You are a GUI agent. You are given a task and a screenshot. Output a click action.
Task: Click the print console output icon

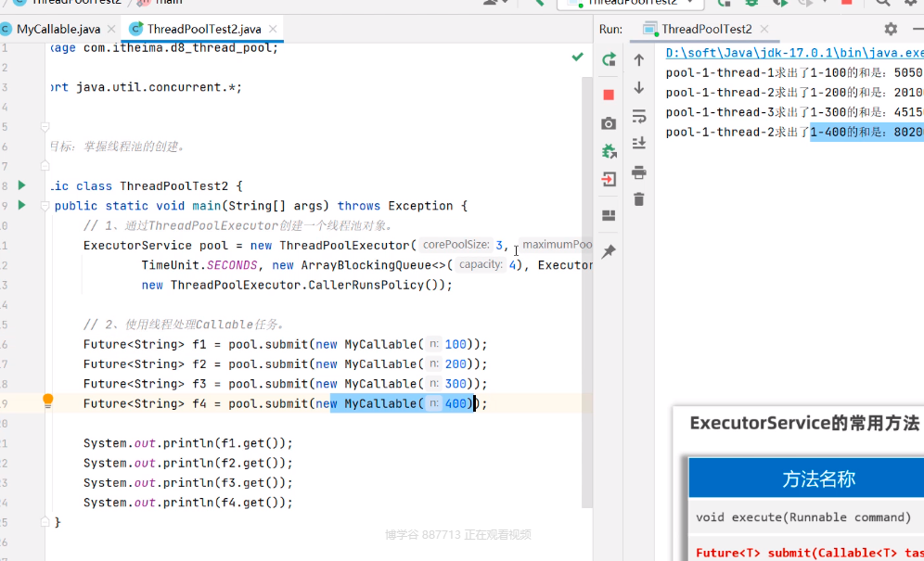pyautogui.click(x=639, y=172)
